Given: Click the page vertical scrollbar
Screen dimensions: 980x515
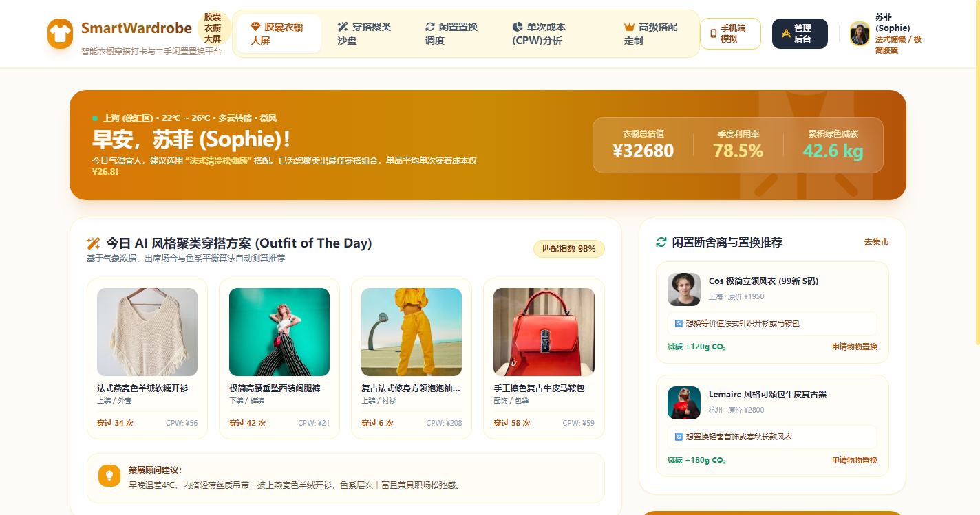Looking at the screenshot, I should (977, 172).
